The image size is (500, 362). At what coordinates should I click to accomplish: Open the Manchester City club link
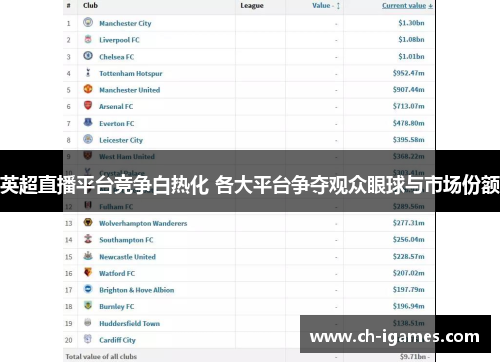point(125,23)
